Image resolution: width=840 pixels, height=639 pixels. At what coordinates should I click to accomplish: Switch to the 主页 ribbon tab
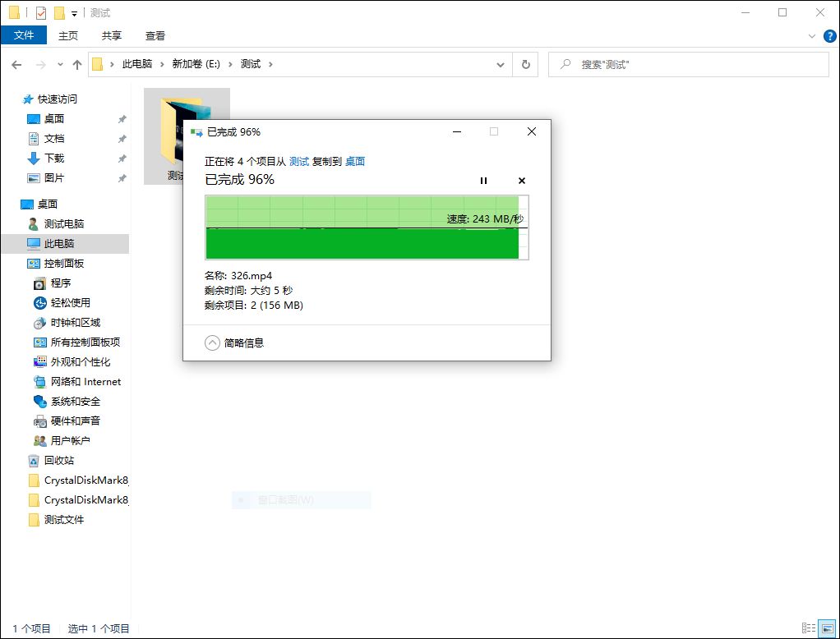pyautogui.click(x=68, y=35)
